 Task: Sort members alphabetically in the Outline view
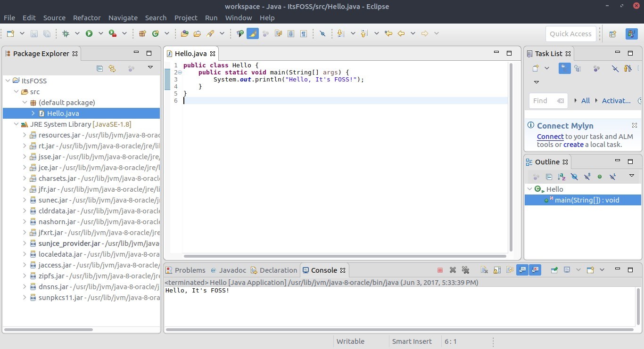pos(561,177)
